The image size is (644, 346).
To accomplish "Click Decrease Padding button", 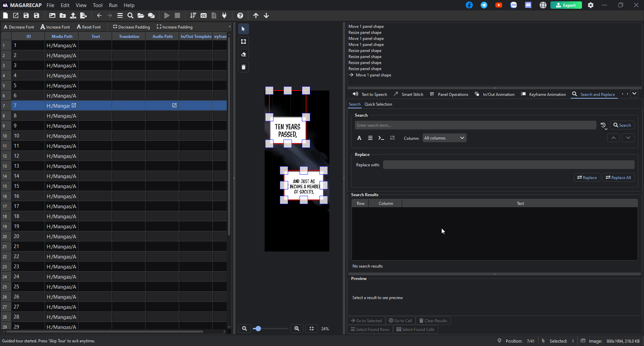I will click(x=131, y=27).
